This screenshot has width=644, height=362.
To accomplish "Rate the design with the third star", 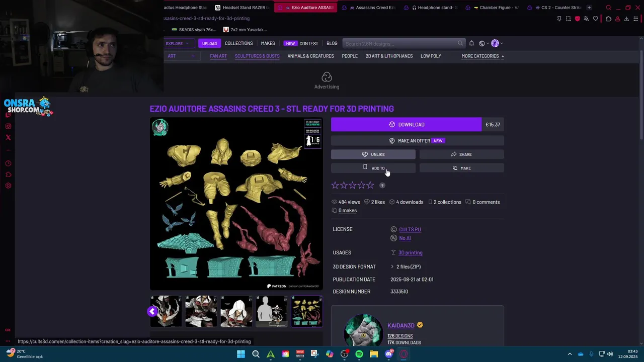I will (353, 186).
